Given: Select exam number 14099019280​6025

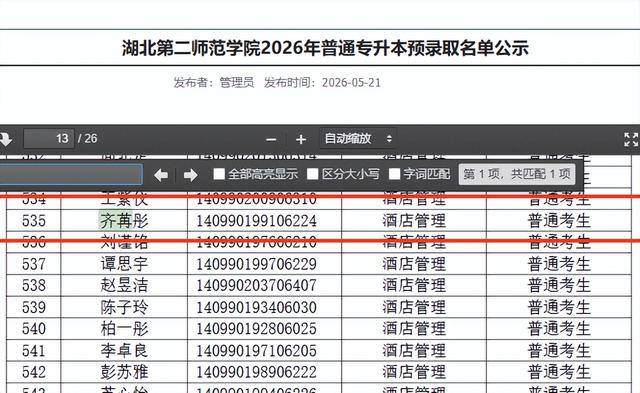Looking at the screenshot, I should pos(256,329).
